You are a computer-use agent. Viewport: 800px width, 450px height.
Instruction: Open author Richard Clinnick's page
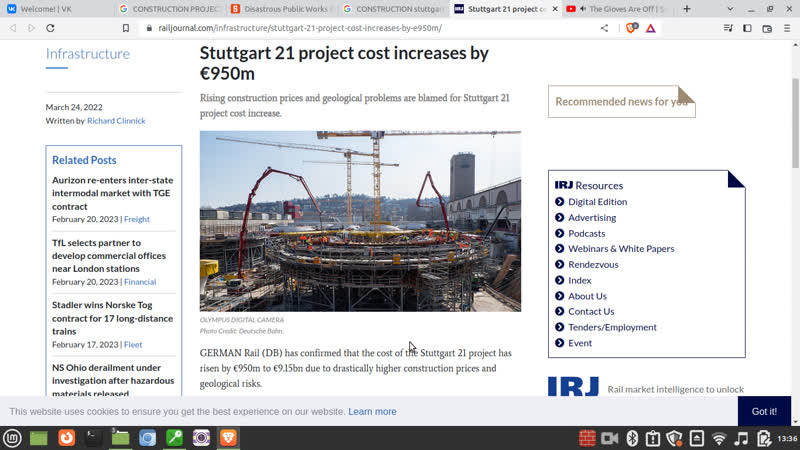(116, 121)
